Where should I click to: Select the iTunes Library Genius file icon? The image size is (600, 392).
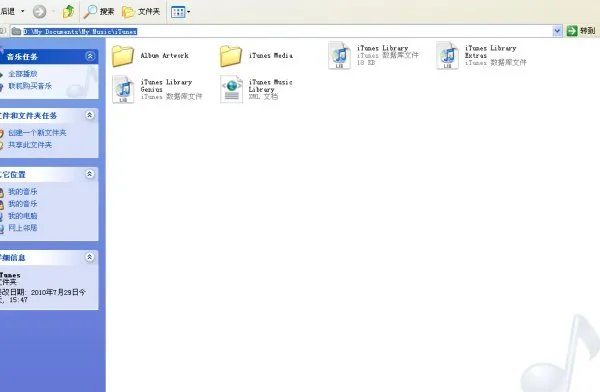point(123,90)
